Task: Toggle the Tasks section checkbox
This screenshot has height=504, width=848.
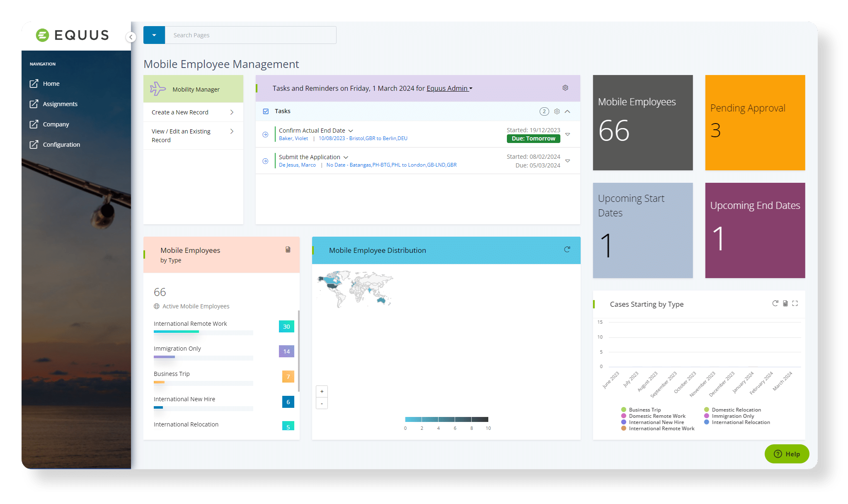Action: [266, 111]
